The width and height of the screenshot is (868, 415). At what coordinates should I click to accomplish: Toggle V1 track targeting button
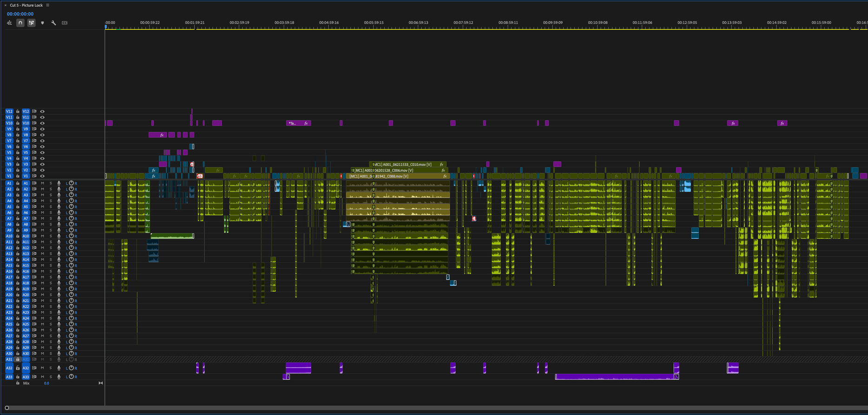click(26, 176)
